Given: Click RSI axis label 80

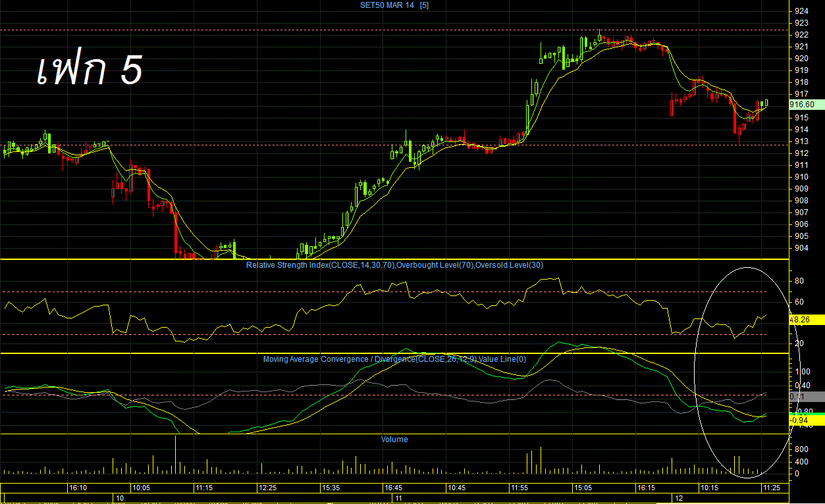Looking at the screenshot, I should coord(799,281).
